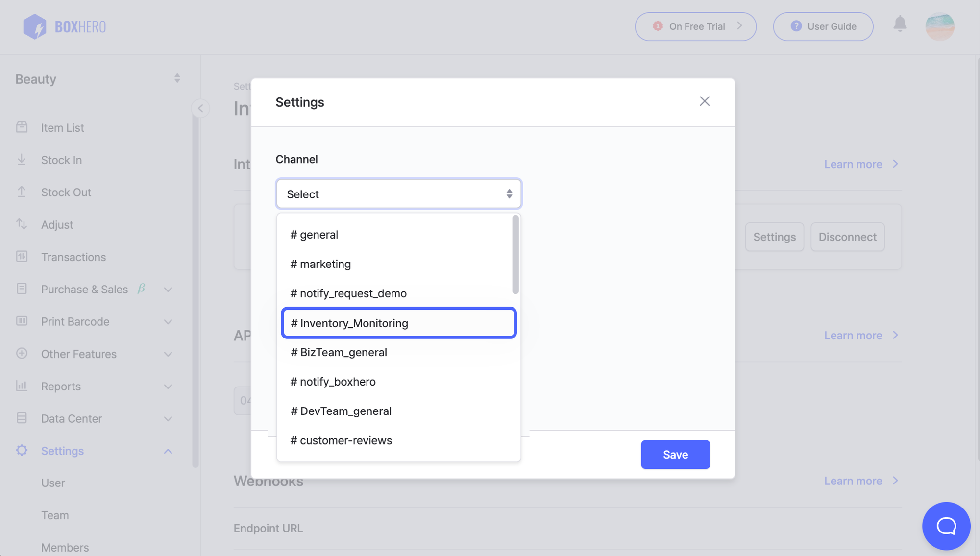980x556 pixels.
Task: Click the Item List box icon
Action: [22, 127]
